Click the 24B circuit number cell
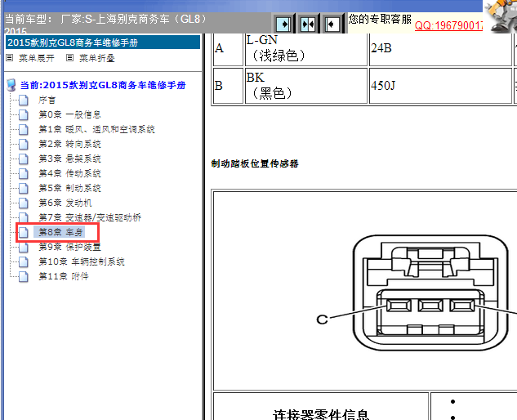517x420 pixels. [x=440, y=49]
